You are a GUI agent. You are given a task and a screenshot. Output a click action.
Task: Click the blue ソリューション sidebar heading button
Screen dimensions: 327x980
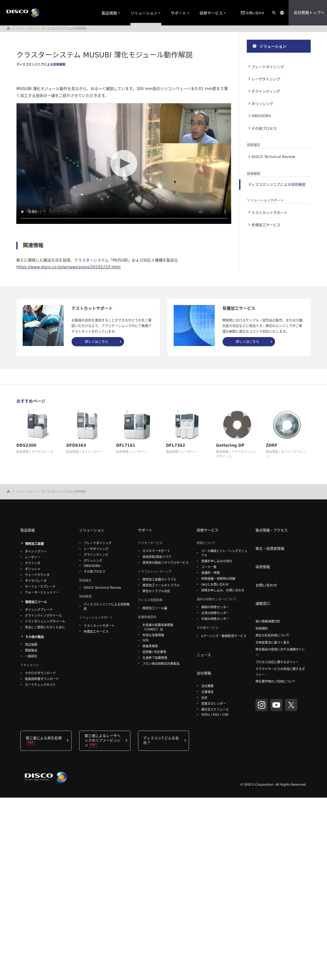click(x=279, y=46)
